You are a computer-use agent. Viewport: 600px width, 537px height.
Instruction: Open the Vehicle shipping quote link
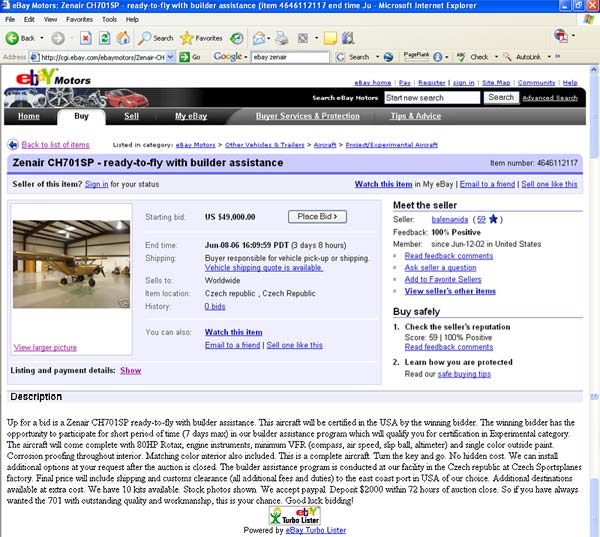264,268
